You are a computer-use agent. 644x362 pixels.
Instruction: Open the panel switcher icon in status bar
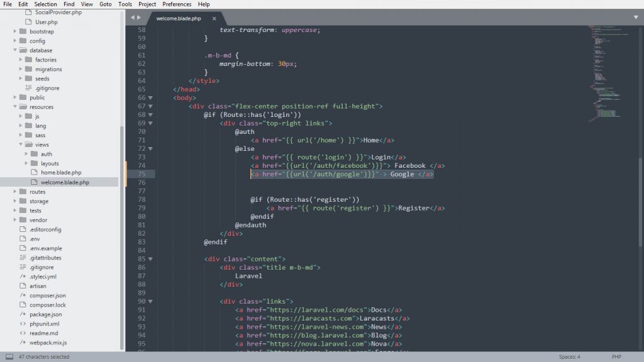(9, 357)
